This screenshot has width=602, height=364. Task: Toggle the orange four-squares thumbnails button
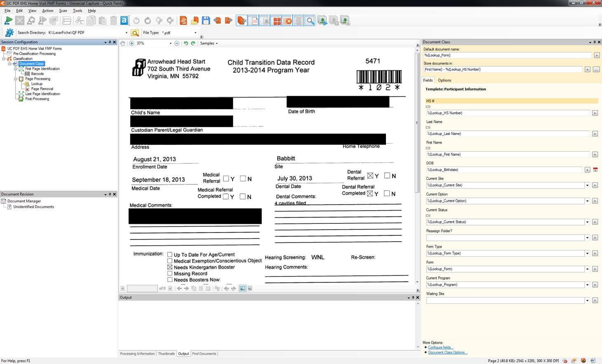(277, 20)
